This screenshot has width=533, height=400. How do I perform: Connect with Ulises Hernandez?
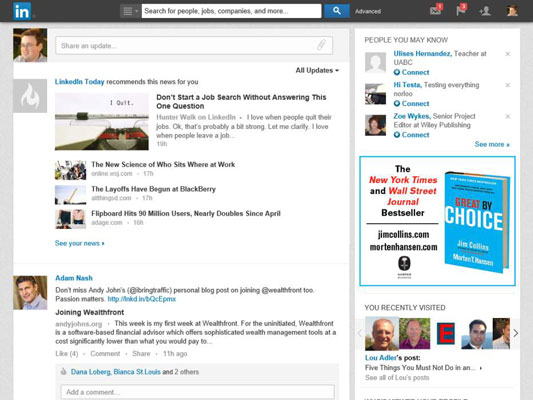click(412, 72)
